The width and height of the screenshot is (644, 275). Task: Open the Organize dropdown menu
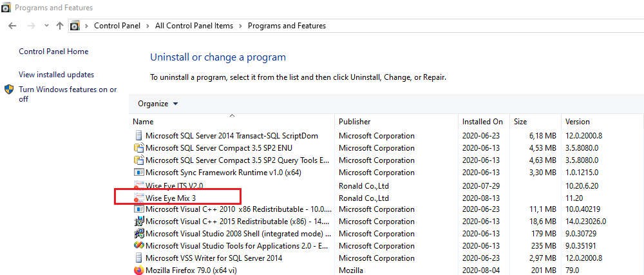pyautogui.click(x=158, y=104)
